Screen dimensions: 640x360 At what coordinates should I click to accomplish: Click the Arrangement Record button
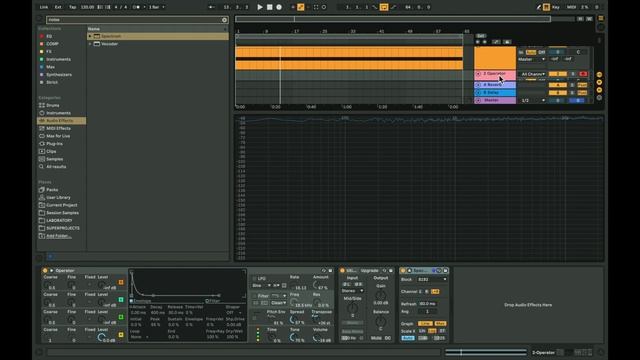pyautogui.click(x=279, y=7)
